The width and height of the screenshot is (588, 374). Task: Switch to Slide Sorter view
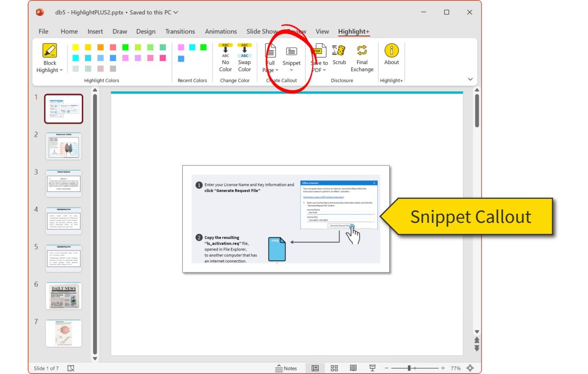click(x=334, y=368)
